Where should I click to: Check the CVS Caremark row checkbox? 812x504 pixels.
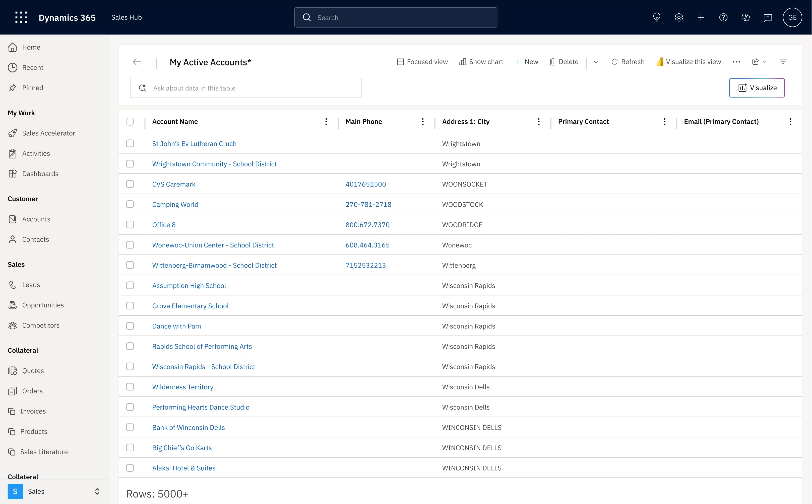[130, 184]
